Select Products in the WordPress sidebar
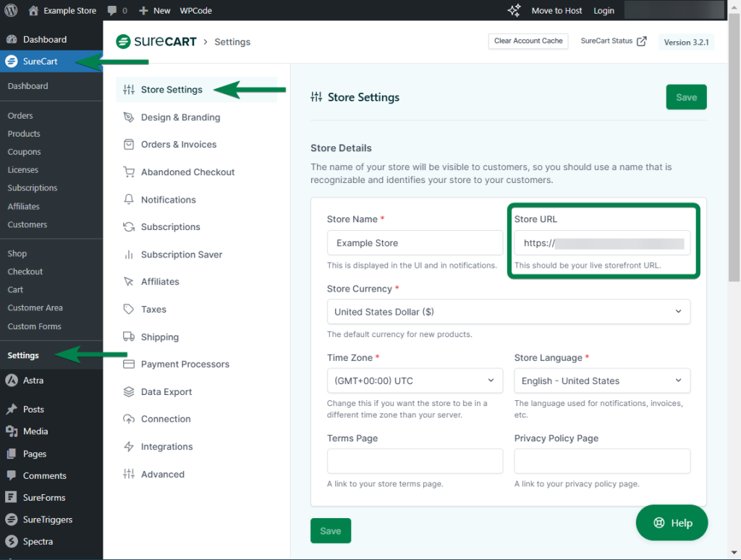The width and height of the screenshot is (741, 560). tap(24, 134)
